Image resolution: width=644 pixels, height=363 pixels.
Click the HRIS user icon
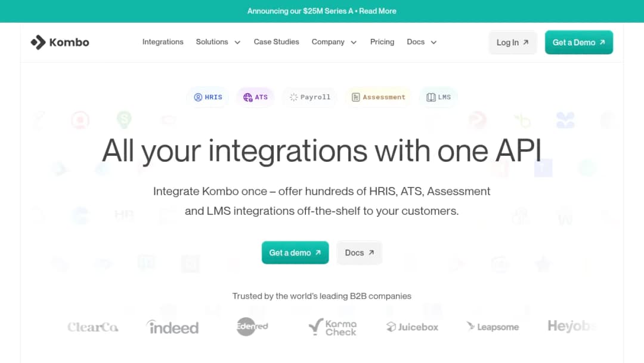coord(198,97)
